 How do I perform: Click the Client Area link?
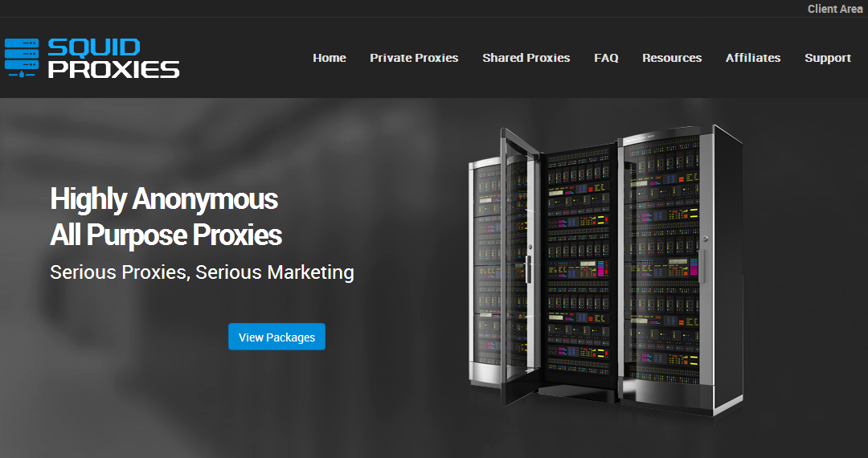click(x=835, y=9)
